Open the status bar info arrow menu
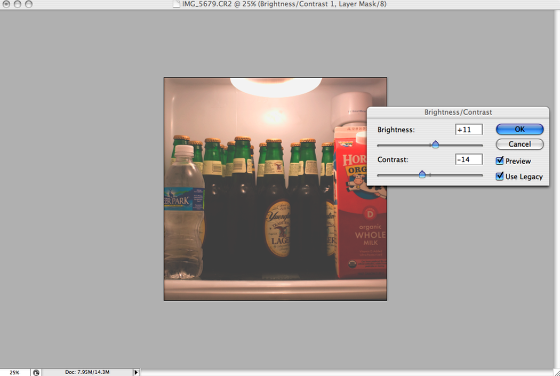This screenshot has width=560, height=376. (x=136, y=372)
